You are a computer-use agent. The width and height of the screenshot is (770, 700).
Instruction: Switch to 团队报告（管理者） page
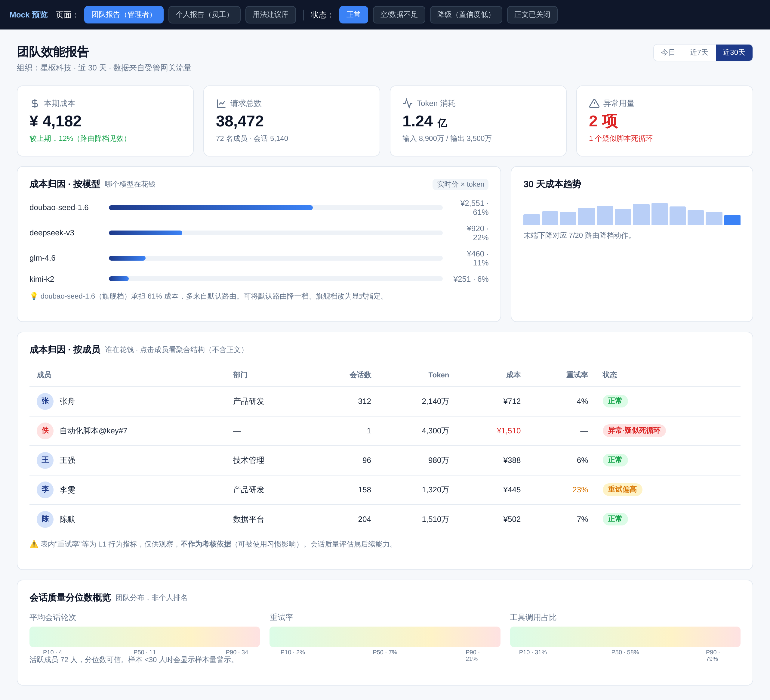click(124, 14)
